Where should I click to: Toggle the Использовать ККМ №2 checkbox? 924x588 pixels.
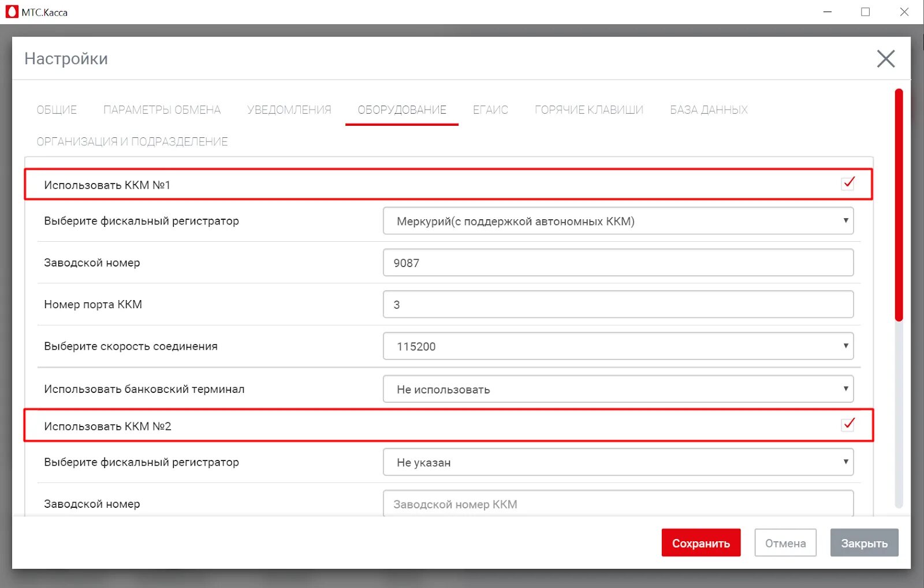point(848,424)
